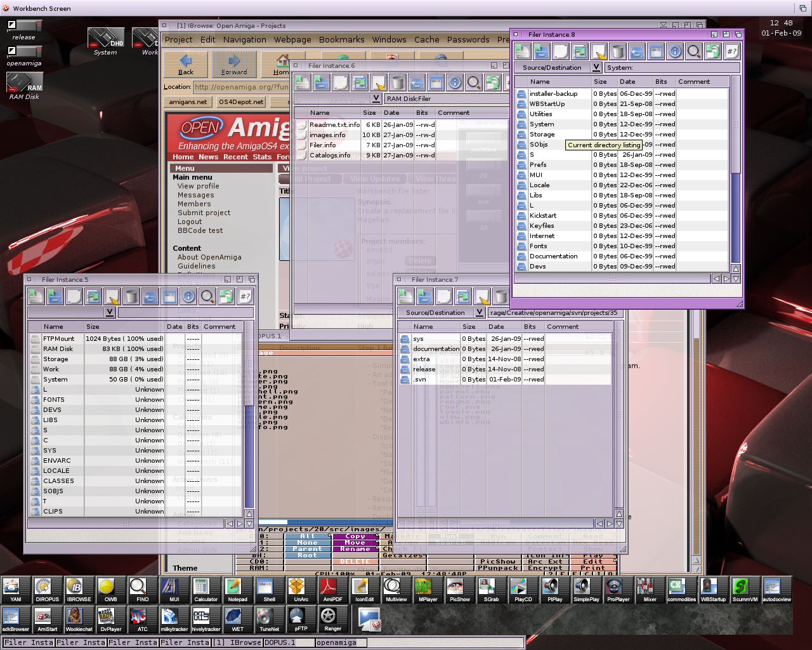The image size is (812, 650).
Task: Select the FTPMount row in Filer Instance.5
Action: [136, 338]
